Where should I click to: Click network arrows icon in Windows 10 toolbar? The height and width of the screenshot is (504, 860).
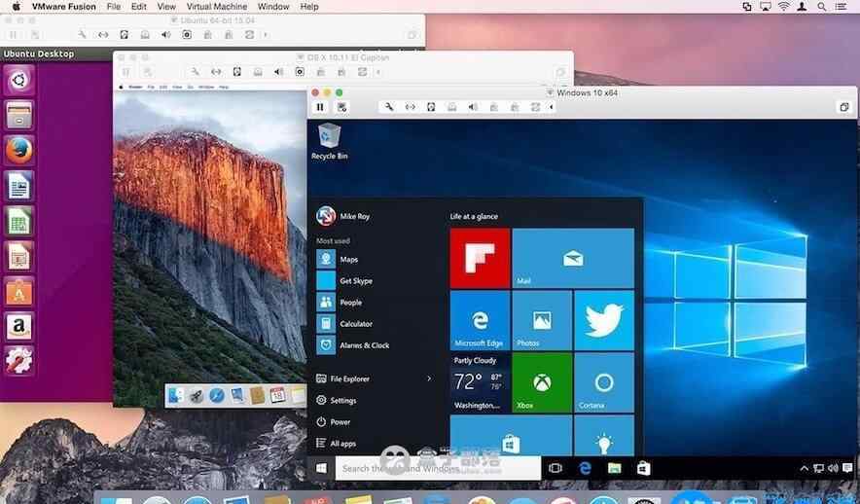click(x=410, y=107)
